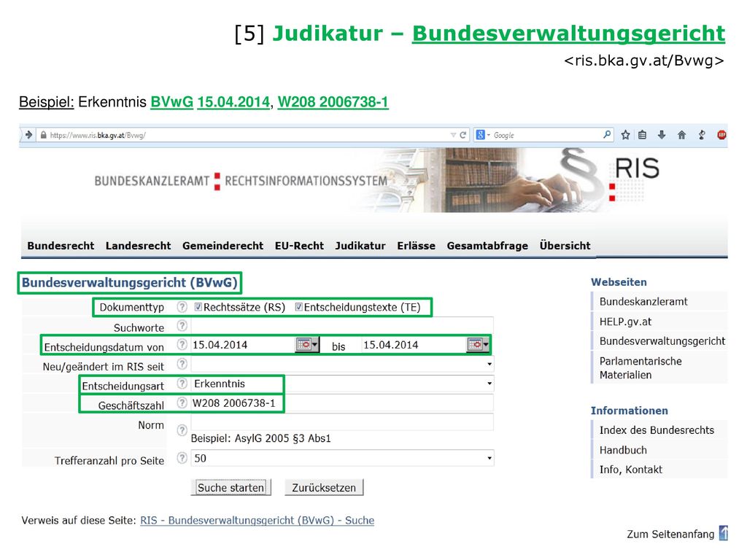
Task: Bookmark this page with the star icon
Action: pyautogui.click(x=625, y=135)
